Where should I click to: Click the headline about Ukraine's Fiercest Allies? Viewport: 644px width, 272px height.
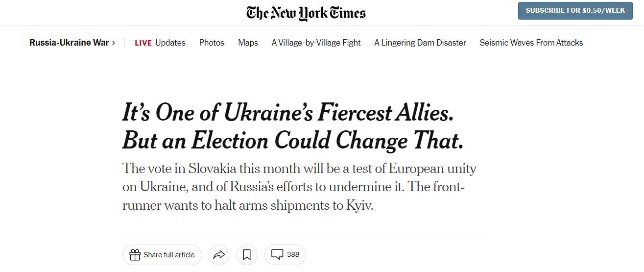click(292, 127)
